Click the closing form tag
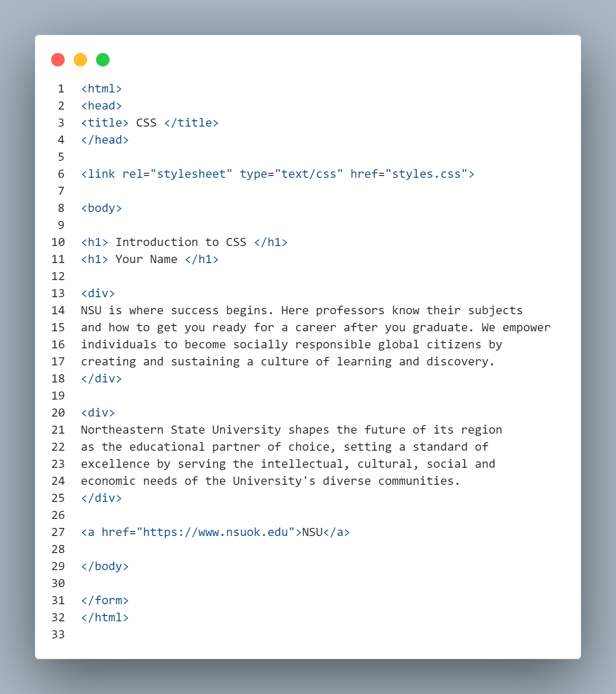This screenshot has width=616, height=694. click(105, 601)
